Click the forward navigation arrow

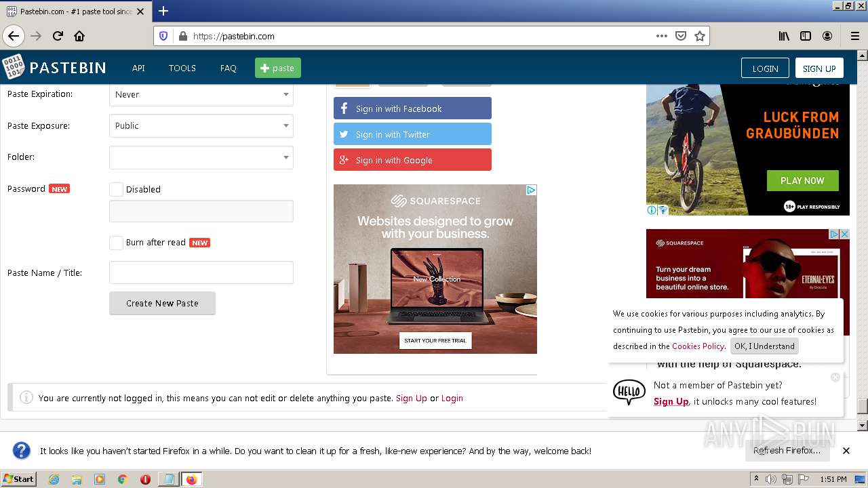[x=36, y=36]
